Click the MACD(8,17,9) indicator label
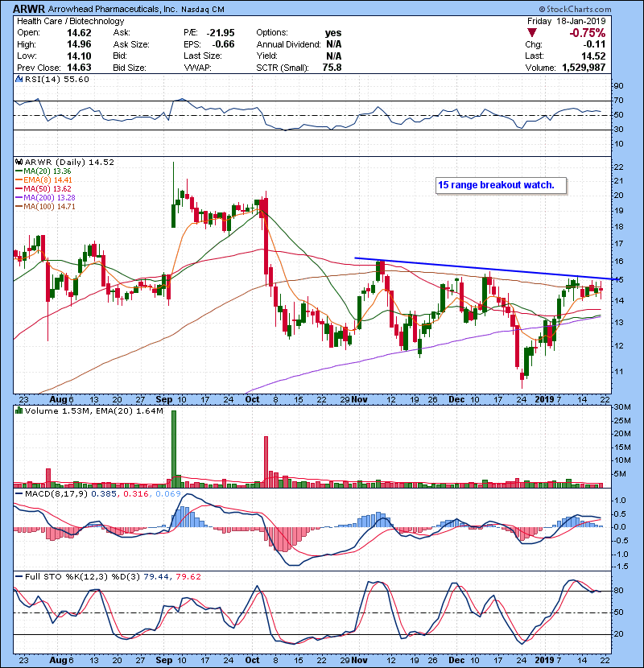 [56, 493]
